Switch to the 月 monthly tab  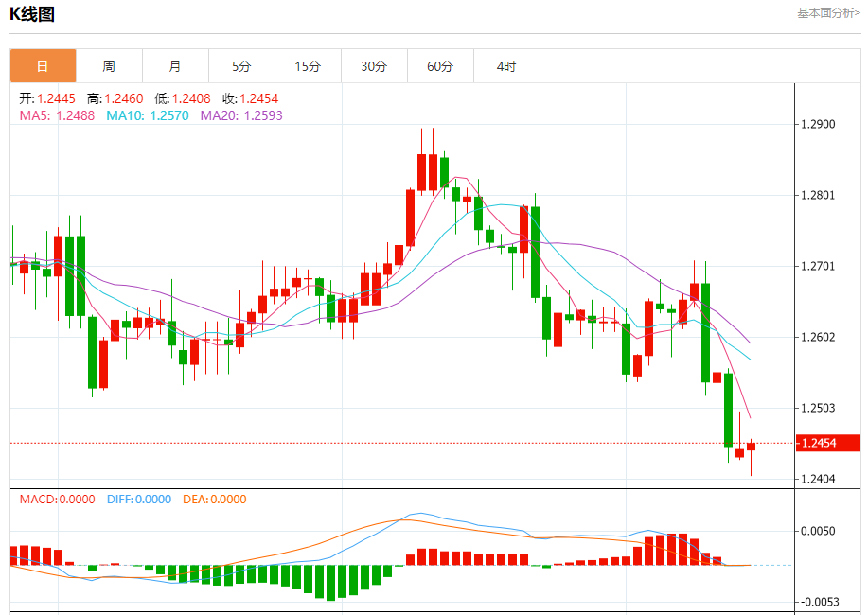(x=175, y=66)
